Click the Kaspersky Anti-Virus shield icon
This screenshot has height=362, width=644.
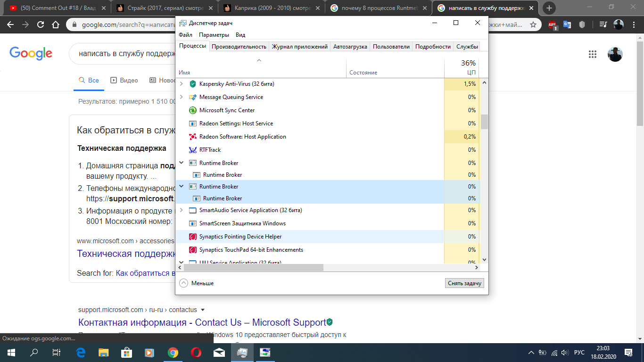(x=192, y=84)
